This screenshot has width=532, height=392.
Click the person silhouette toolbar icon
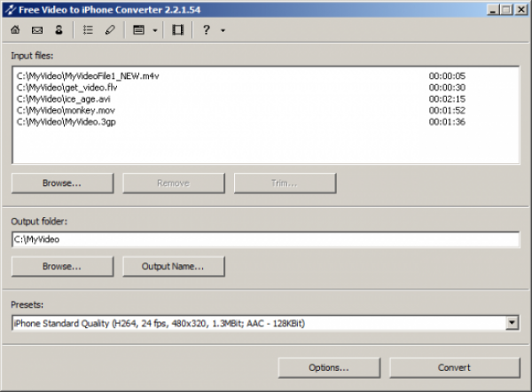click(59, 30)
